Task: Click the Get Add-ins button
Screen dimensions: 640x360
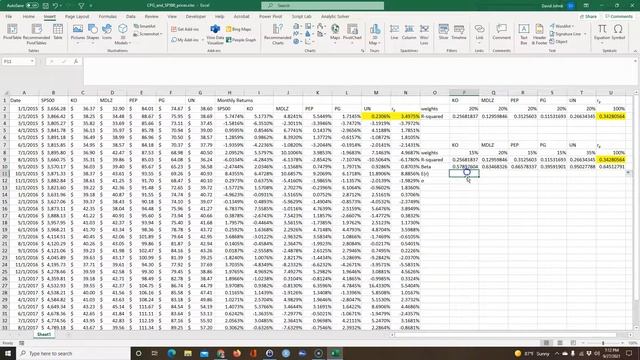Action: [185, 29]
